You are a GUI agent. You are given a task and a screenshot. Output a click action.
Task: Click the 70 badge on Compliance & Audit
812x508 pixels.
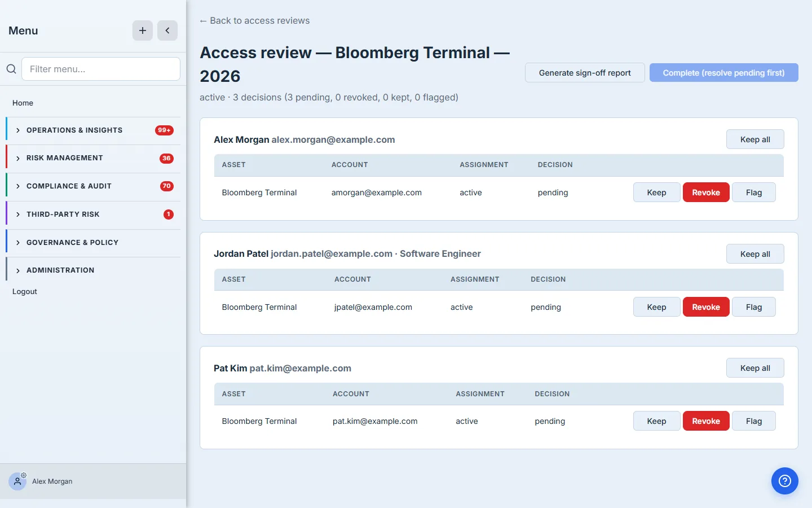click(x=166, y=186)
